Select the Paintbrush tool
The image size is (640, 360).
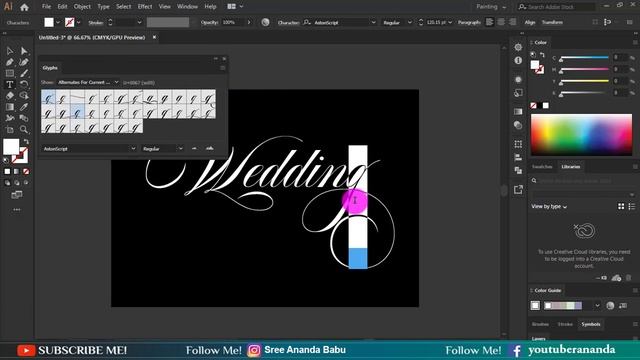pyautogui.click(x=24, y=73)
